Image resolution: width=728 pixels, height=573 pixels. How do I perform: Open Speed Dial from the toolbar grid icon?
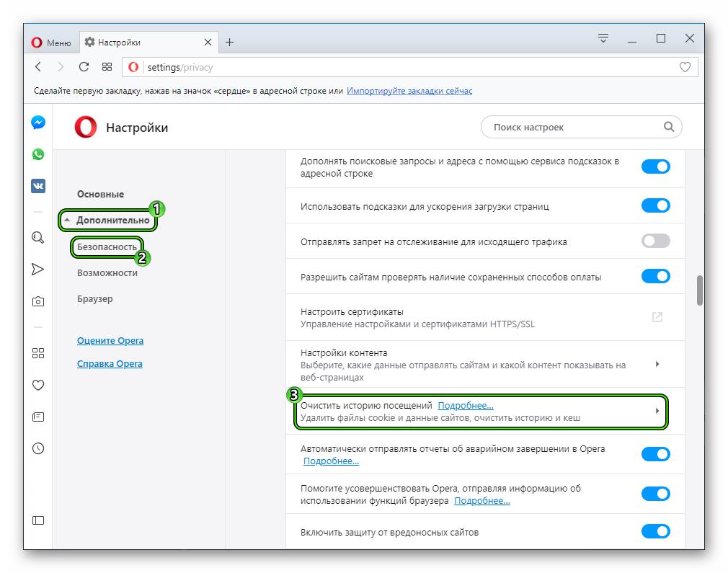pyautogui.click(x=107, y=67)
